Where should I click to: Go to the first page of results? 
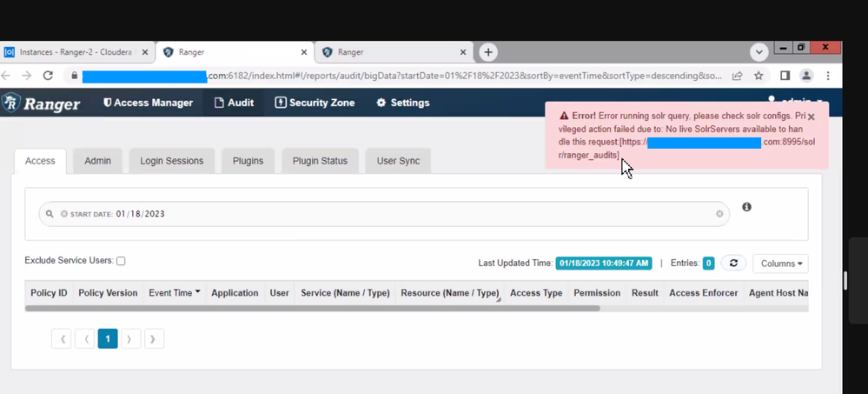[x=62, y=338]
